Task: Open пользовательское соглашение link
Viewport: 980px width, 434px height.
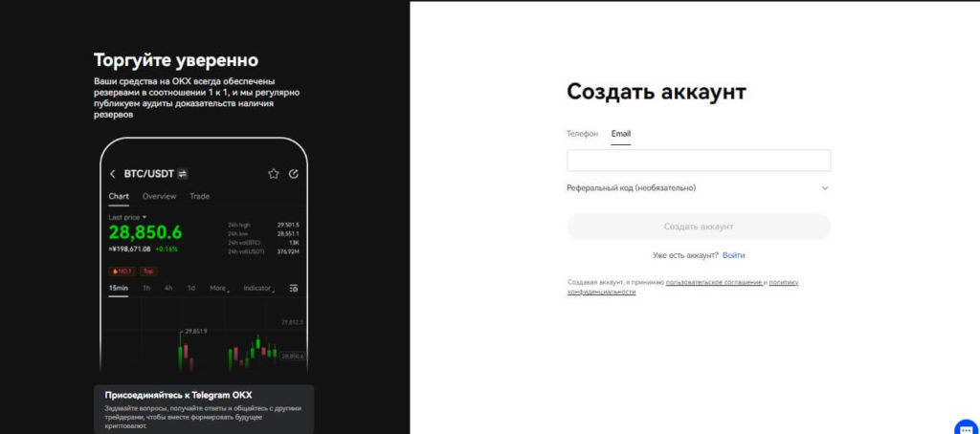Action: [x=714, y=282]
